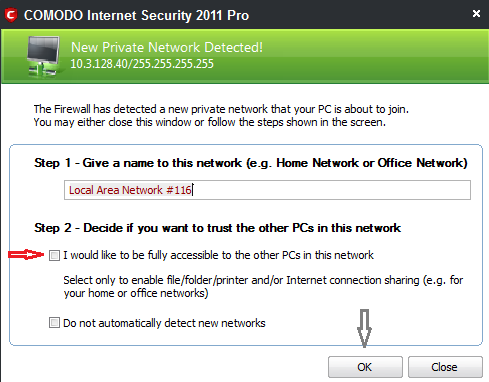Click the network computer monitor icon

point(44,56)
